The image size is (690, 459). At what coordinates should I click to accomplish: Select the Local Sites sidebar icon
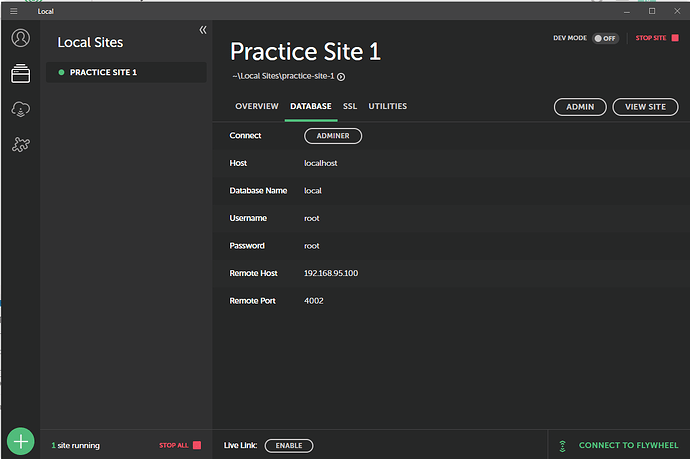(x=21, y=73)
